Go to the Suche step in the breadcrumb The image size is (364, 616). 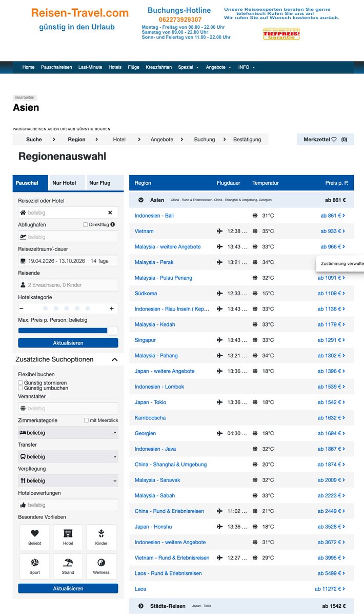[34, 139]
